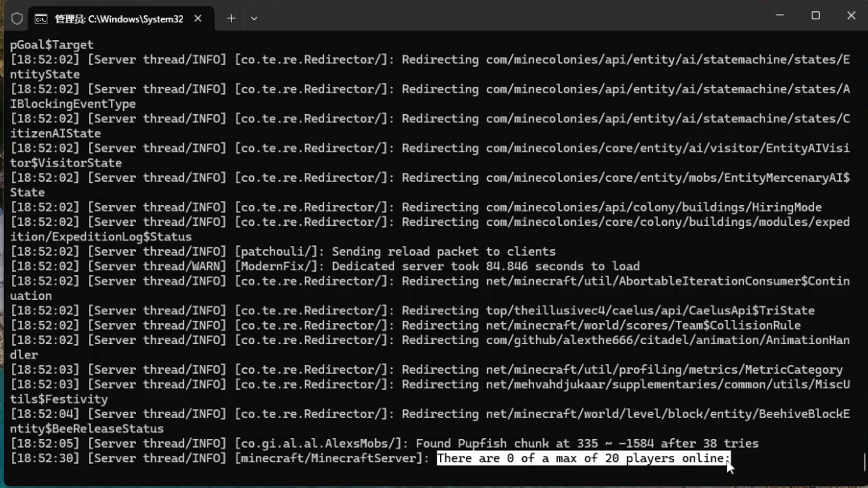Click the scrollbar thumb at right edge
The width and height of the screenshot is (868, 488).
[x=864, y=462]
